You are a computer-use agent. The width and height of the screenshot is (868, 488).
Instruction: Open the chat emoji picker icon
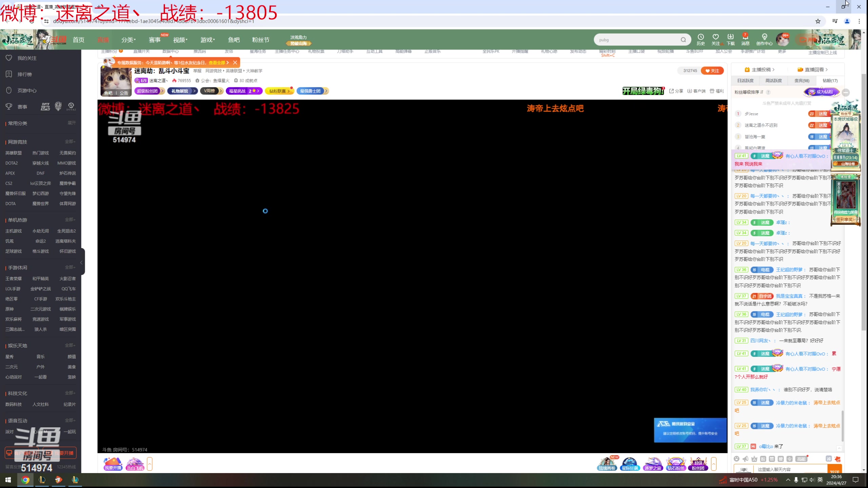pyautogui.click(x=736, y=459)
